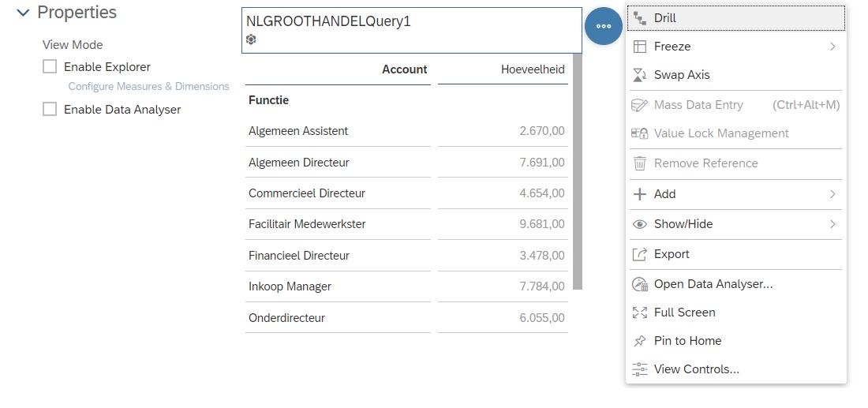This screenshot has width=868, height=408.
Task: Expand the Add submenu arrow
Action: [x=832, y=194]
